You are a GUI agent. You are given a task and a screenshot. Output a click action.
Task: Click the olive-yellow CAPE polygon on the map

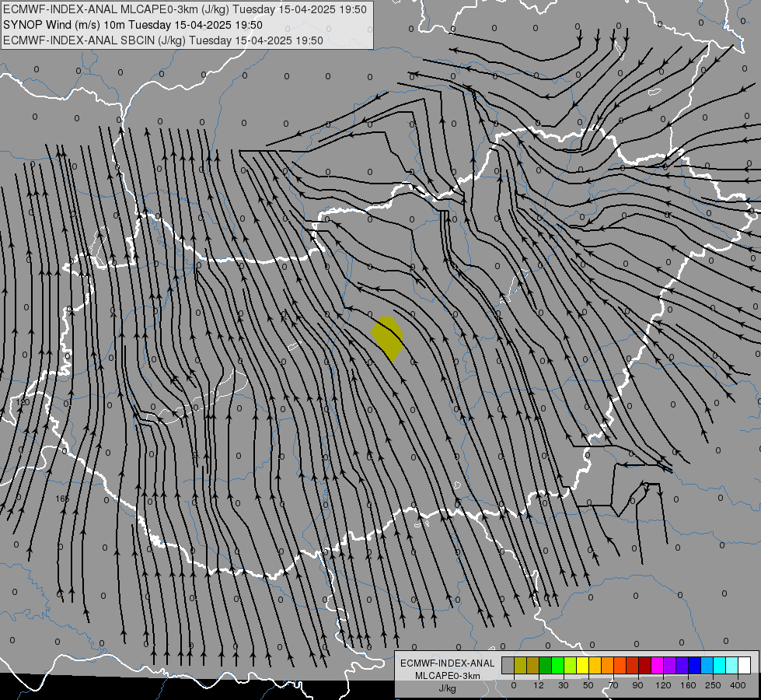pyautogui.click(x=387, y=338)
